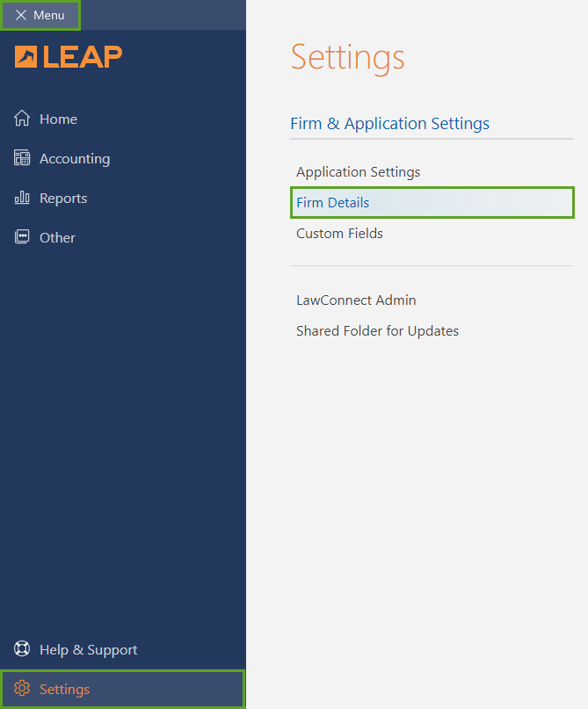Open Custom Fields settings

click(x=339, y=234)
